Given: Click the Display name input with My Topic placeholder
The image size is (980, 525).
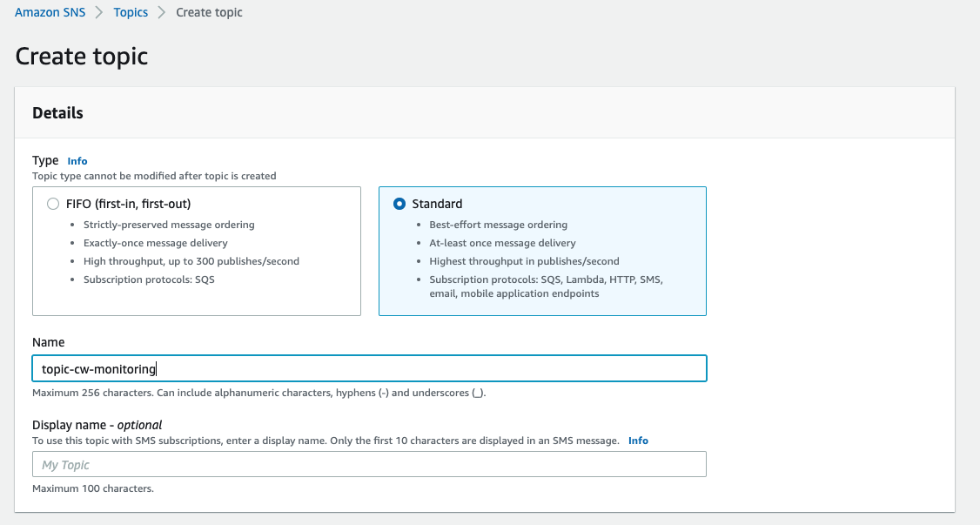Looking at the screenshot, I should point(369,464).
